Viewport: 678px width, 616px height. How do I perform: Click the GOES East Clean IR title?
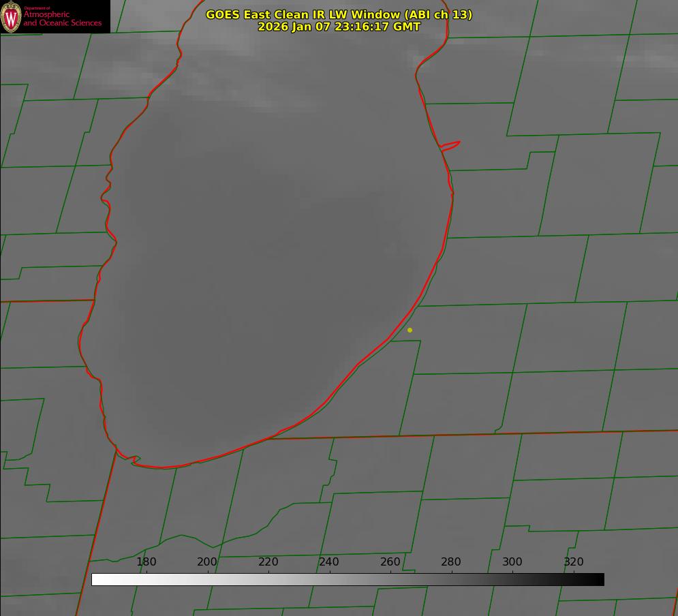point(339,14)
